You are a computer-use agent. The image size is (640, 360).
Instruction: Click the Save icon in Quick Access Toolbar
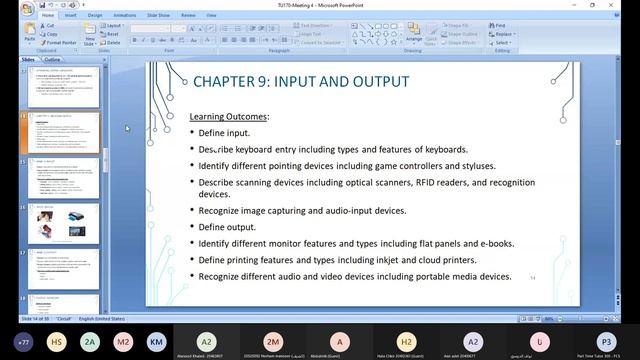click(x=42, y=5)
